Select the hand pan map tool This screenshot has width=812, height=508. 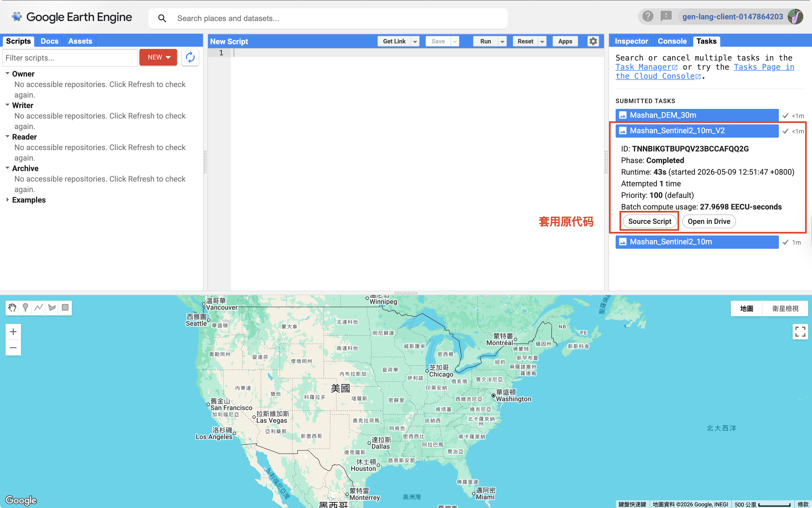coord(12,307)
